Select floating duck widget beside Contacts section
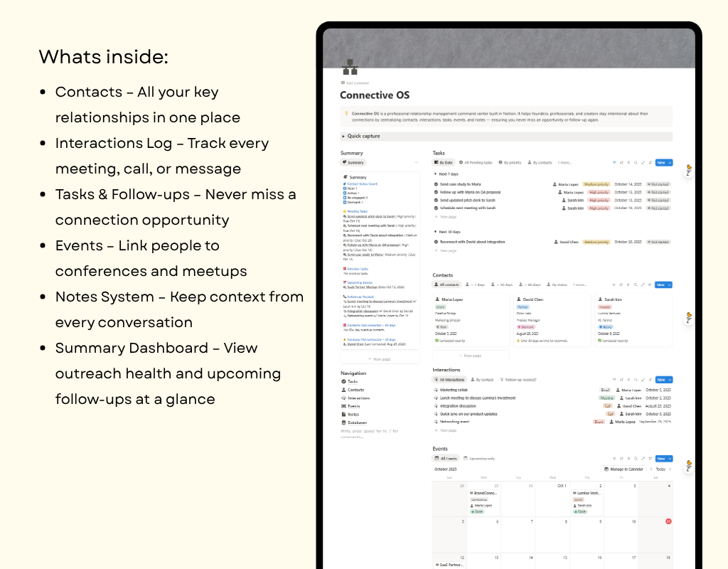The image size is (728, 569). 689,318
